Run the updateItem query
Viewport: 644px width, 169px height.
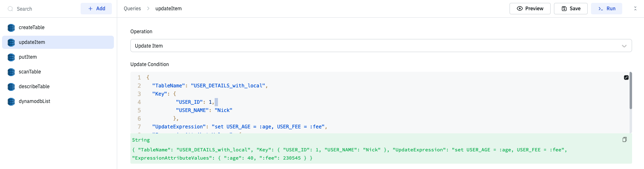tap(607, 9)
